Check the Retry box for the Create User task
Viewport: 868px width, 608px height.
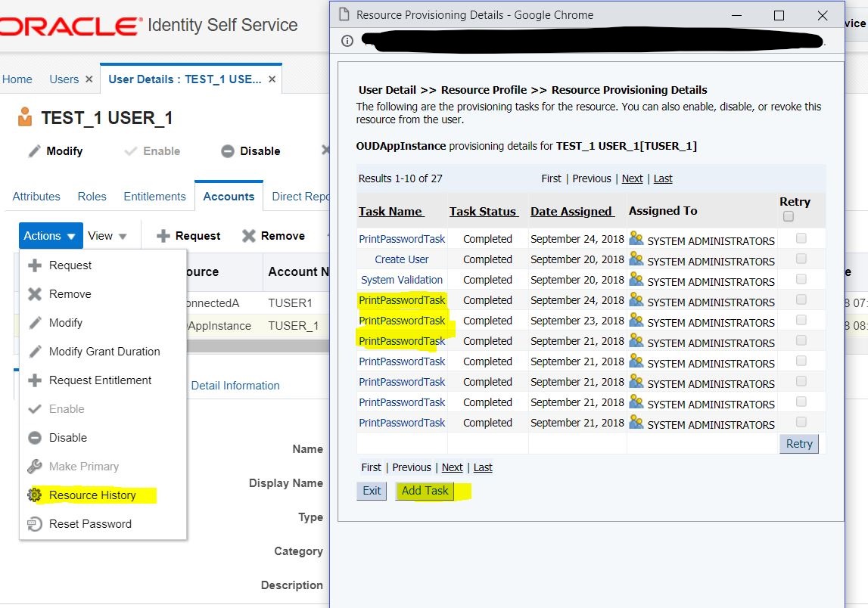point(800,259)
